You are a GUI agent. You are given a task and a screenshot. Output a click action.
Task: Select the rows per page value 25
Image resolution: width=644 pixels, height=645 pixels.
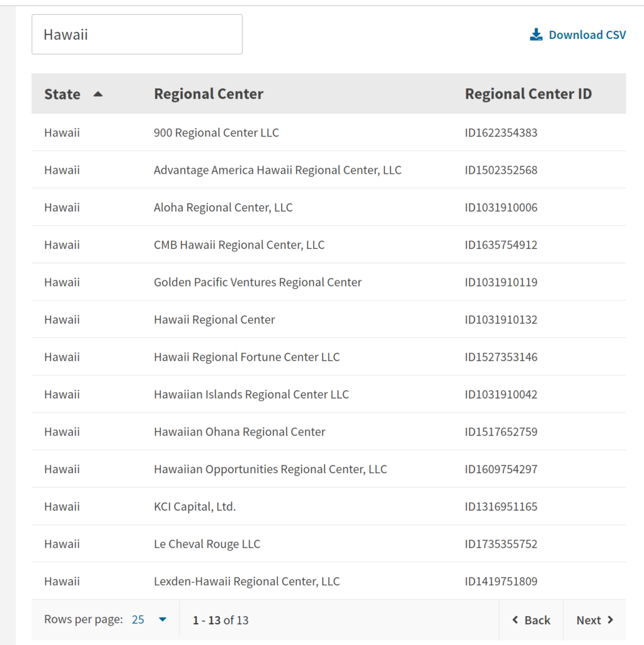click(138, 620)
